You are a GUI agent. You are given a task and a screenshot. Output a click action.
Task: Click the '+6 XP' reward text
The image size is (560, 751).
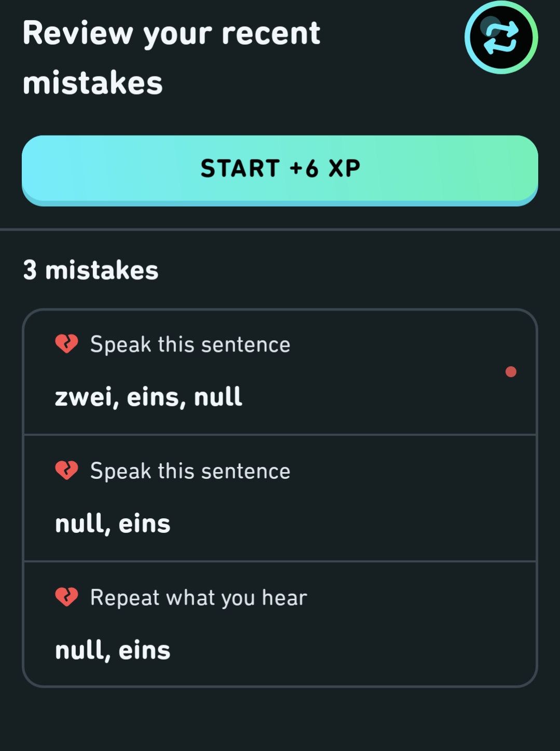pyautogui.click(x=325, y=168)
